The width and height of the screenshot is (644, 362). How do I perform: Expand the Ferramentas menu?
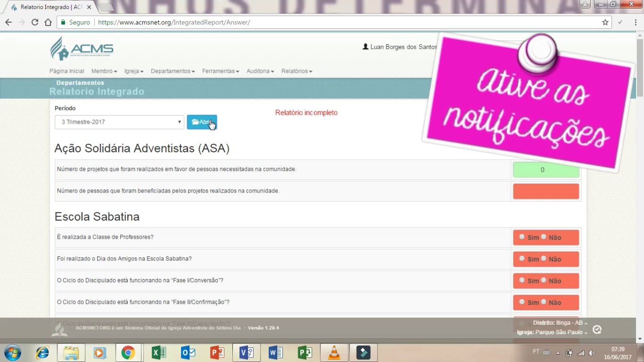click(220, 71)
